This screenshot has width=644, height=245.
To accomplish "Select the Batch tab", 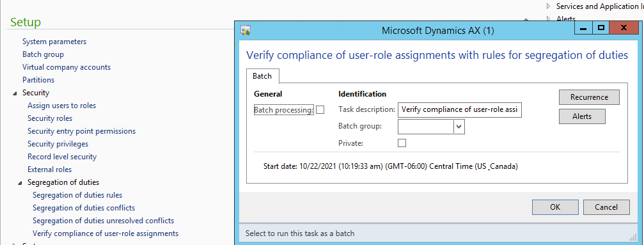I will point(262,76).
